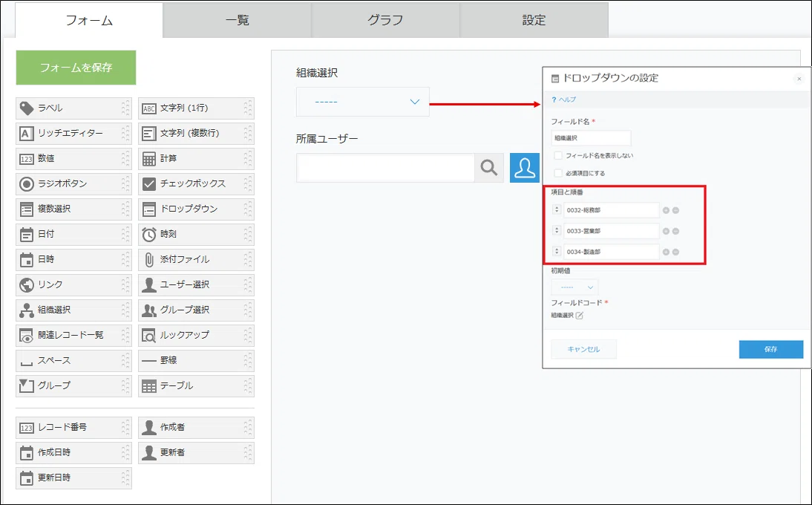The width and height of the screenshot is (812, 505).
Task: Pick the 日付 field item
Action: click(x=73, y=235)
